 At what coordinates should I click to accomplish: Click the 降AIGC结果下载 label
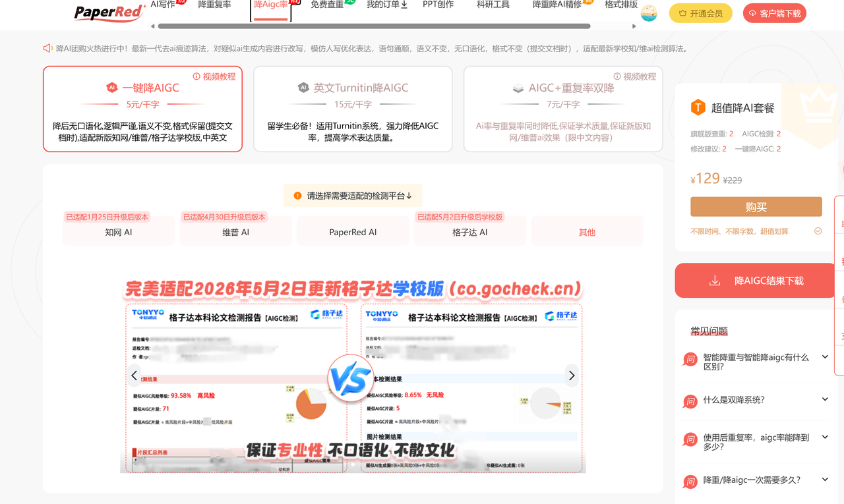pyautogui.click(x=769, y=281)
